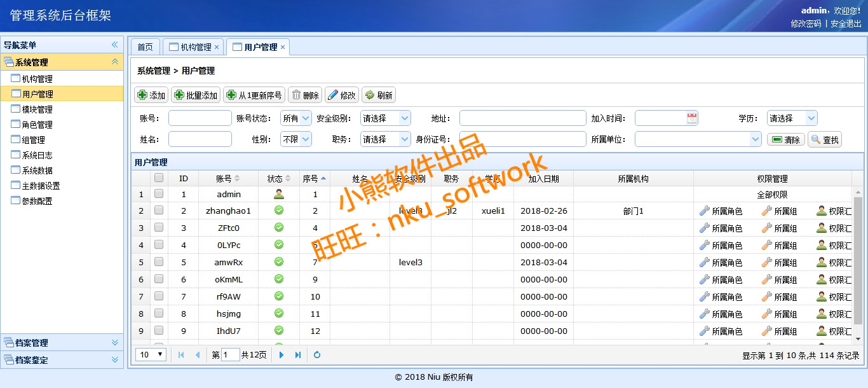Click 所属角色 wrench icon for zhanghao1

point(704,211)
